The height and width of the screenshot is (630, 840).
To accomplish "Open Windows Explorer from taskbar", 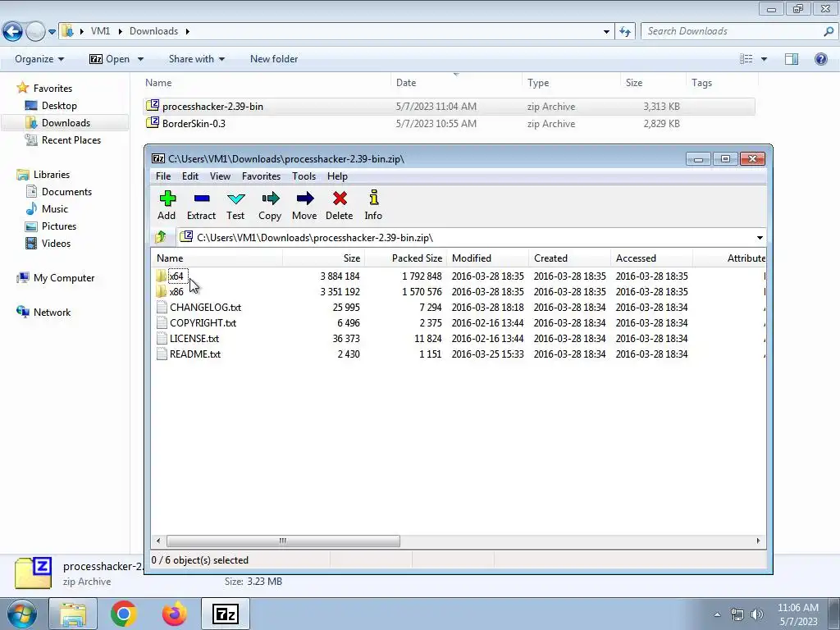I will point(73,614).
